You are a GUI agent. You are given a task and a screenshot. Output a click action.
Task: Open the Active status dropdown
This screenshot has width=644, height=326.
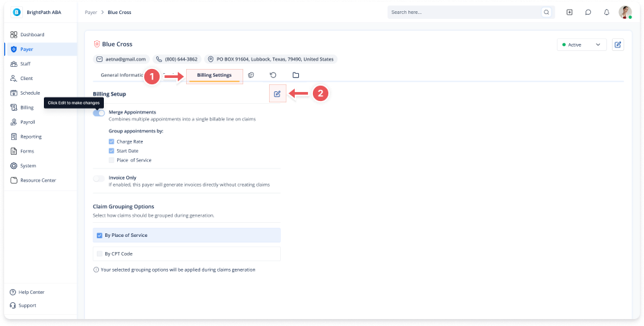[581, 45]
